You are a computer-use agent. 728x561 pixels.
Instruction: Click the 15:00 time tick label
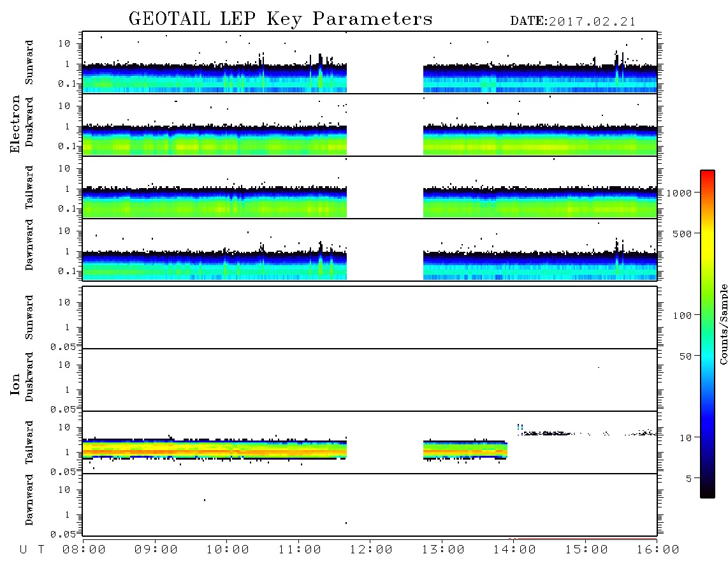tap(586, 550)
